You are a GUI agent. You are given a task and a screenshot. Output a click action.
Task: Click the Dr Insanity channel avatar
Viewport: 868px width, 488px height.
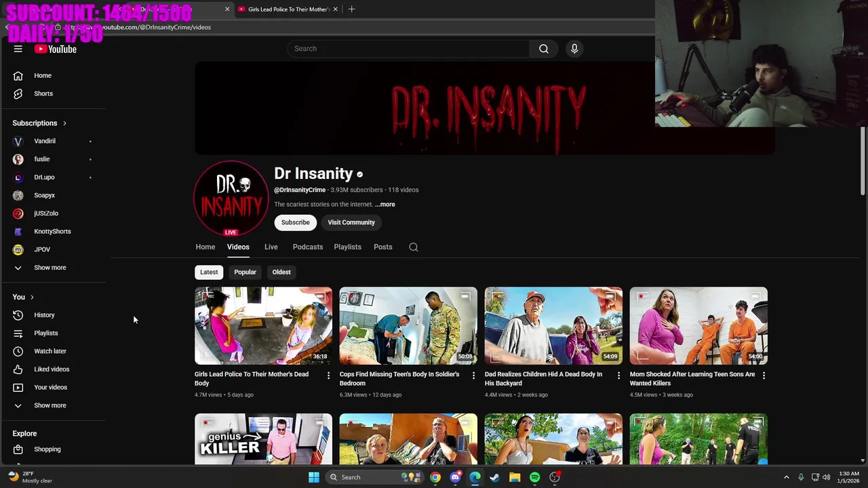[x=231, y=198]
